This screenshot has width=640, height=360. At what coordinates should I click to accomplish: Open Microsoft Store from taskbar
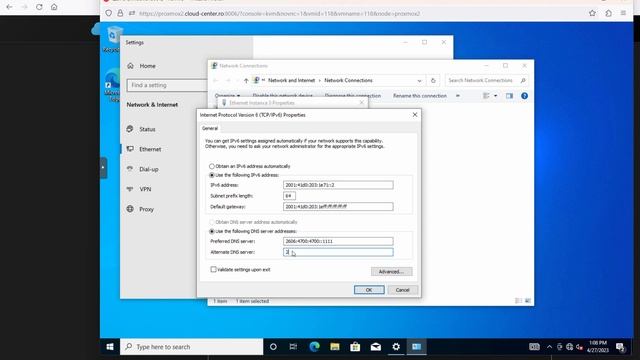pyautogui.click(x=355, y=347)
